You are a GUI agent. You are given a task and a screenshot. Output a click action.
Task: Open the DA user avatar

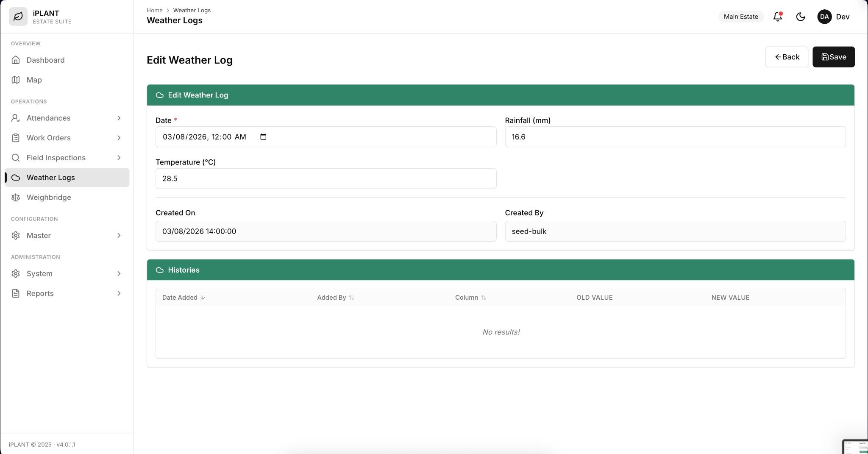click(x=824, y=17)
